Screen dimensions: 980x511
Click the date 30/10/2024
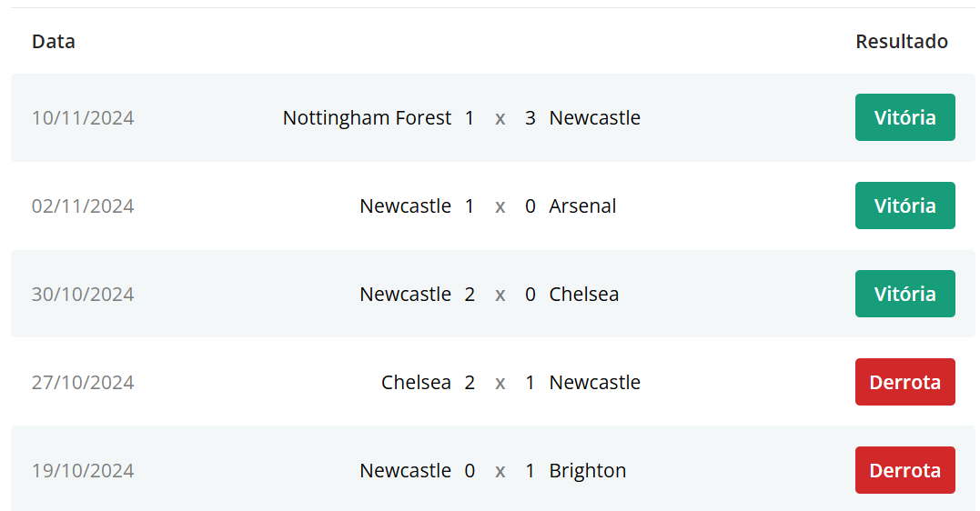tap(83, 295)
